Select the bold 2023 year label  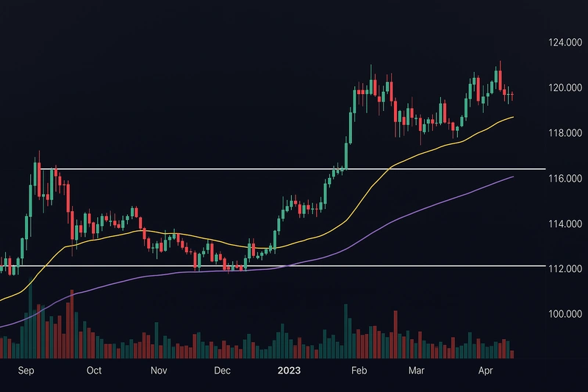[x=289, y=371]
